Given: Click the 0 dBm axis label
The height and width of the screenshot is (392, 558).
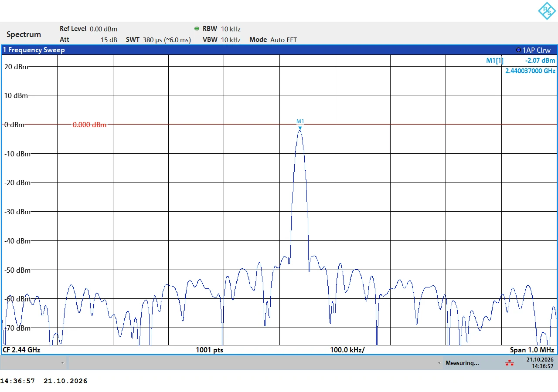Looking at the screenshot, I should click(x=14, y=125).
